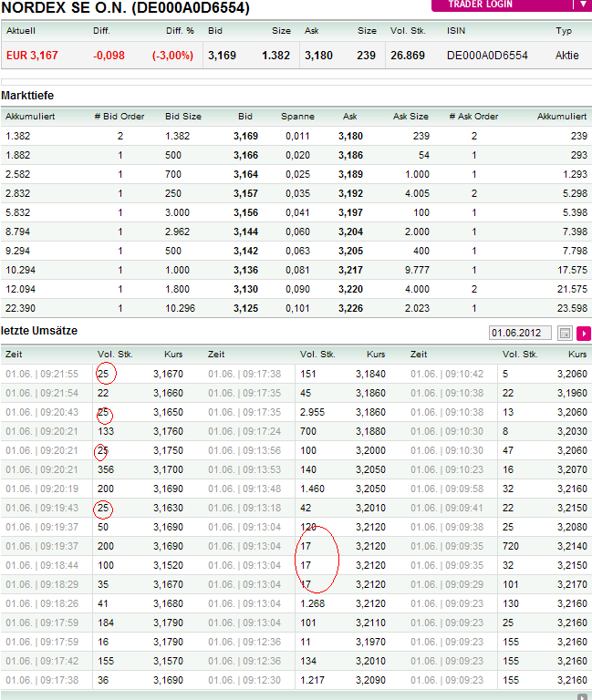Click the Ask Size column header
Viewport: 592px width, 700px height.
(410, 117)
